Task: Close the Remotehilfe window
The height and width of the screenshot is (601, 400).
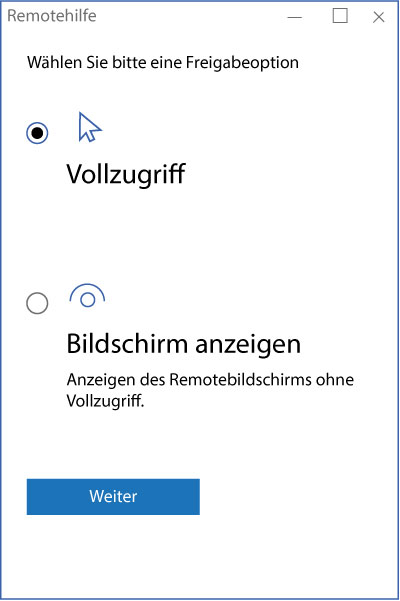Action: [379, 17]
